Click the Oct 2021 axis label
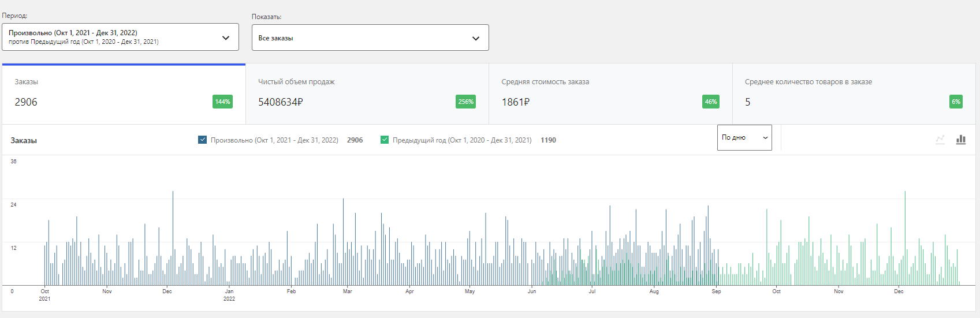The image size is (980, 318). click(44, 295)
